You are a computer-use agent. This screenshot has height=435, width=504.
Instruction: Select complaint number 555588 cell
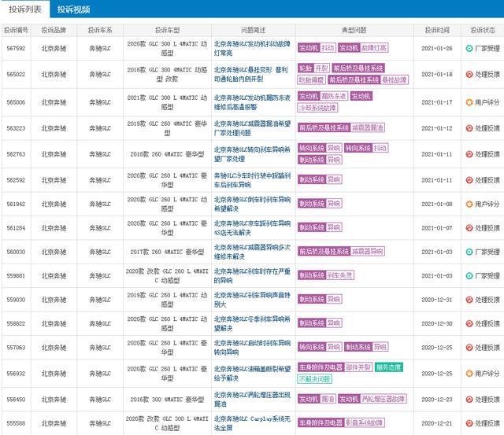(x=16, y=423)
